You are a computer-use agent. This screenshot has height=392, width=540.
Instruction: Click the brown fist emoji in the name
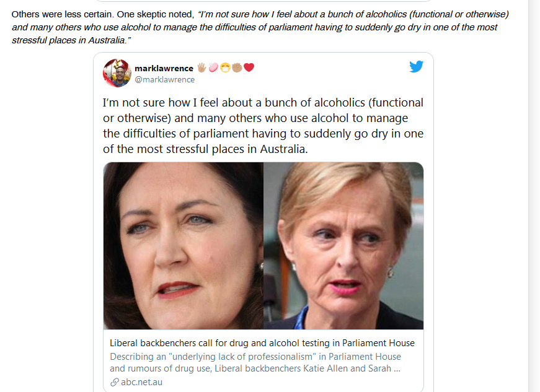pos(237,68)
